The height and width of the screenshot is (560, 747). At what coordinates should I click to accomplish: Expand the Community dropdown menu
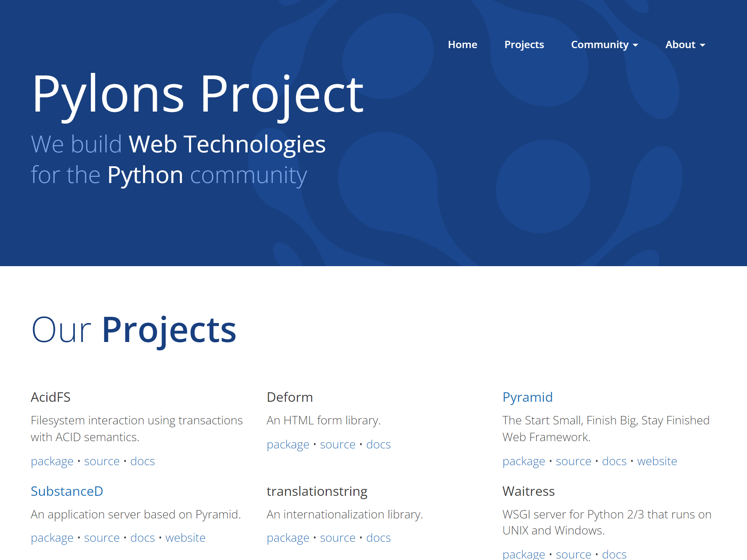pyautogui.click(x=600, y=44)
